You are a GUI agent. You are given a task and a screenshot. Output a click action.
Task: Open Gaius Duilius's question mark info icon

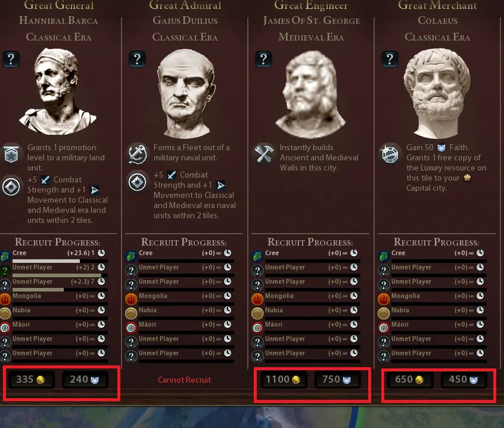[x=137, y=59]
